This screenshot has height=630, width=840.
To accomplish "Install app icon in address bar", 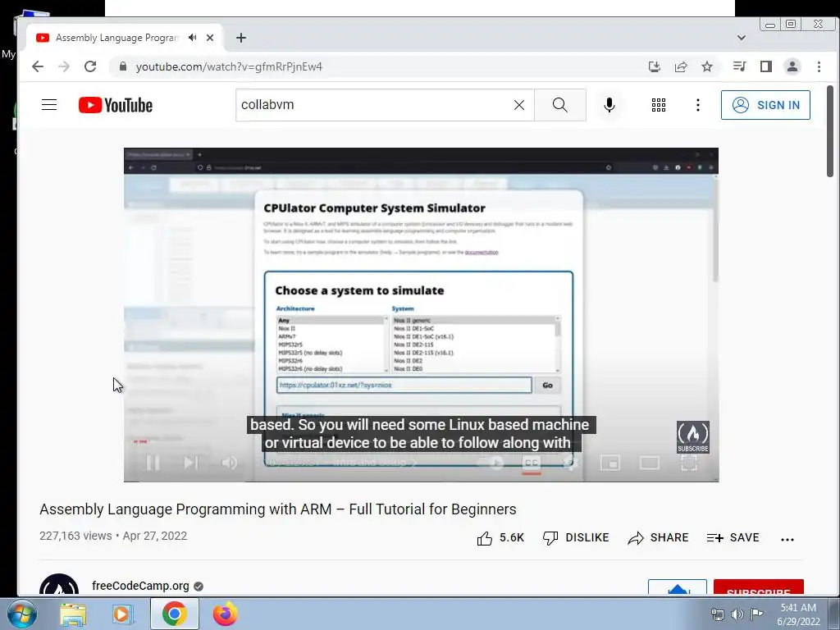I will click(x=654, y=66).
